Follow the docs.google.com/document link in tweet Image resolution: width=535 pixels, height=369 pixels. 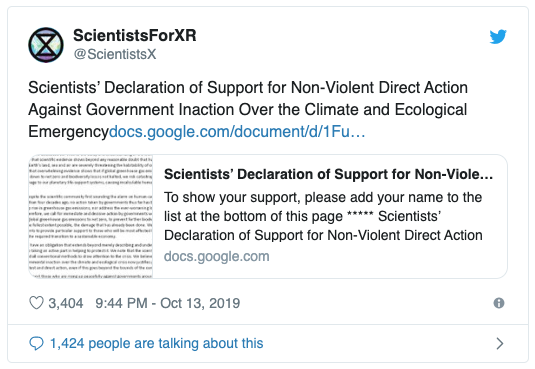[x=237, y=131]
